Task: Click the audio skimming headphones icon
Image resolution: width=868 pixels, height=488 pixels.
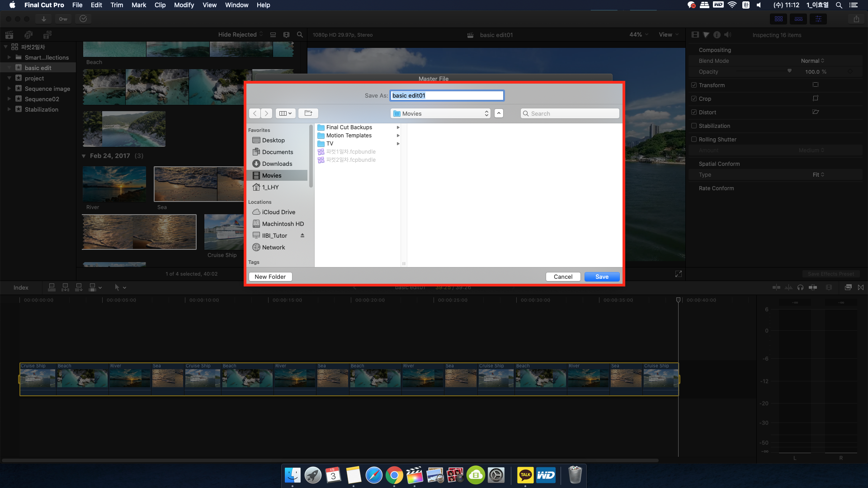Action: (x=801, y=287)
